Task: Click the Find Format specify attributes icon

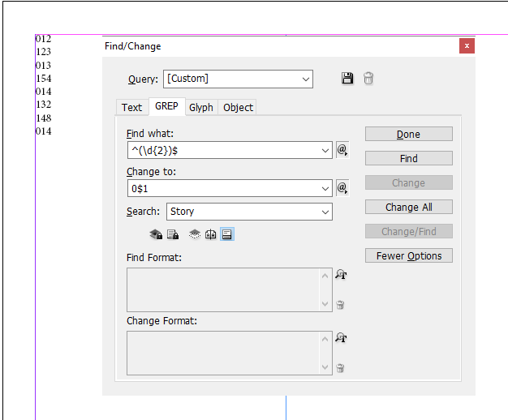Action: (x=341, y=276)
